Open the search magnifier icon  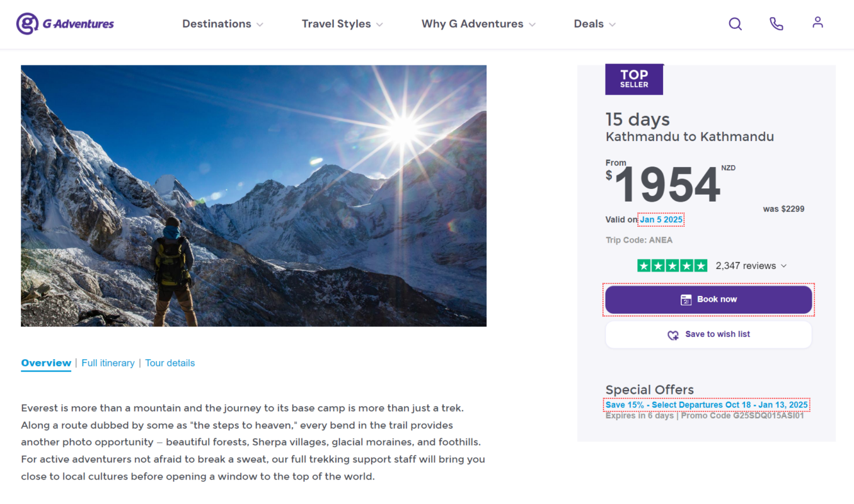pyautogui.click(x=735, y=24)
